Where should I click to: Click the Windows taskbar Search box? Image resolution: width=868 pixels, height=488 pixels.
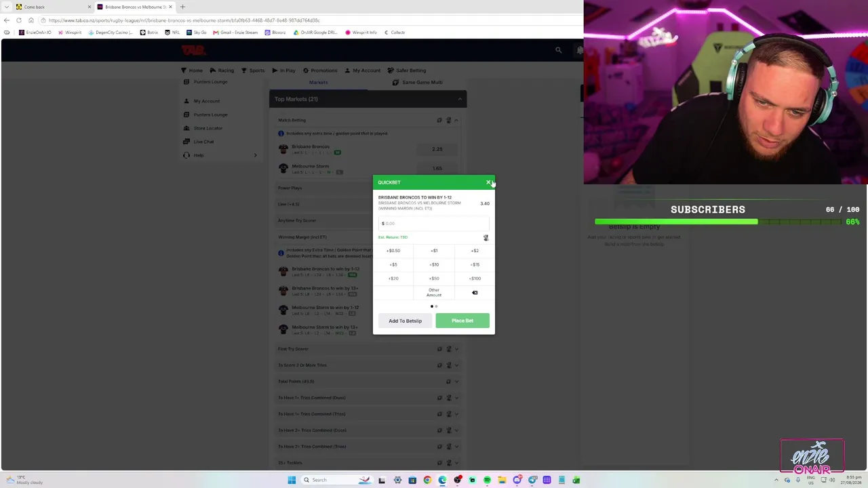click(x=337, y=480)
